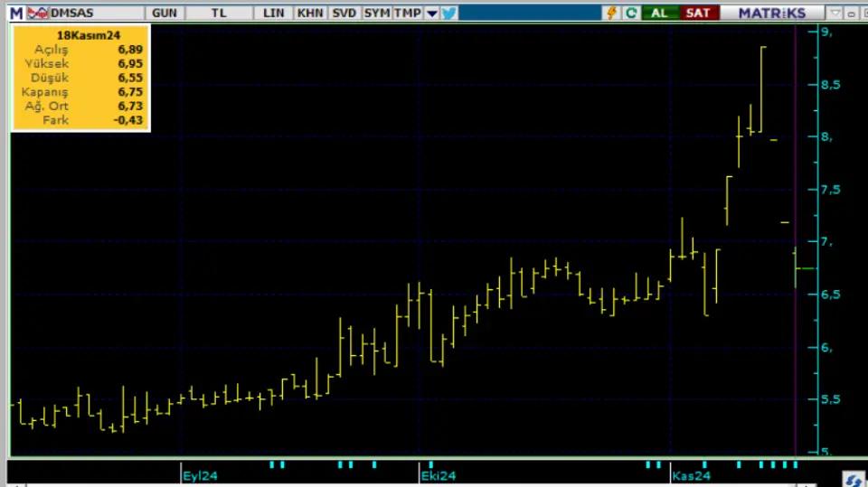Select the 18Kasım24 date in info box
The width and height of the screenshot is (868, 487).
(x=88, y=35)
